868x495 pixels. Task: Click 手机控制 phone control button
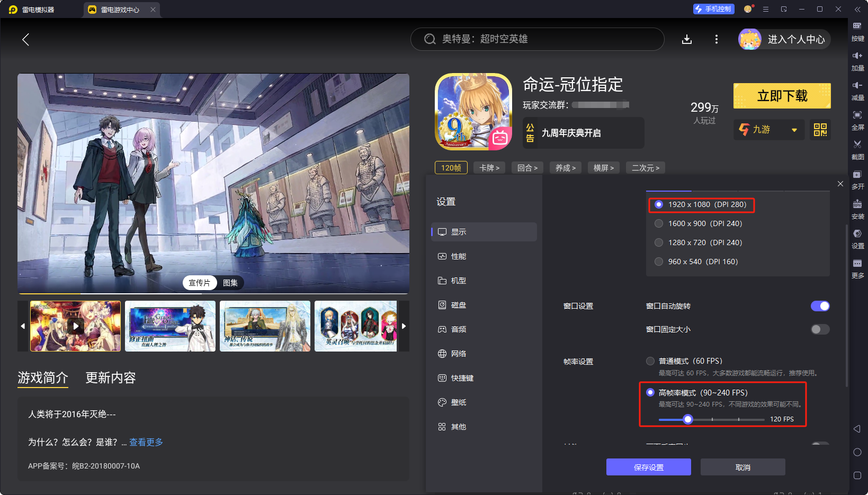point(713,9)
